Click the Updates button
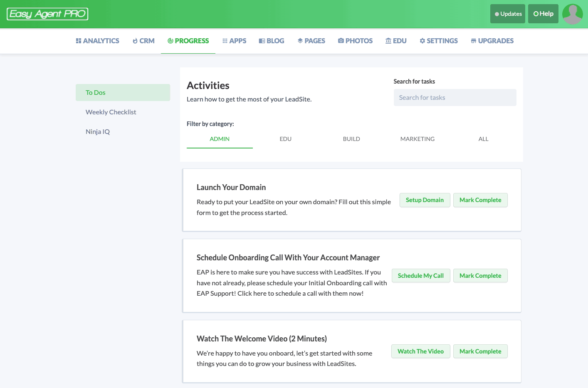 [x=508, y=14]
